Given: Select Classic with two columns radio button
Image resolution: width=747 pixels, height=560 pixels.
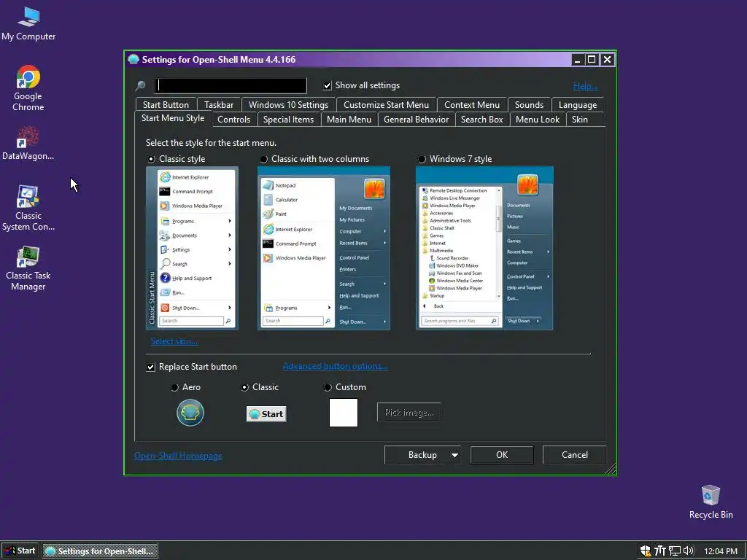Looking at the screenshot, I should click(x=263, y=159).
